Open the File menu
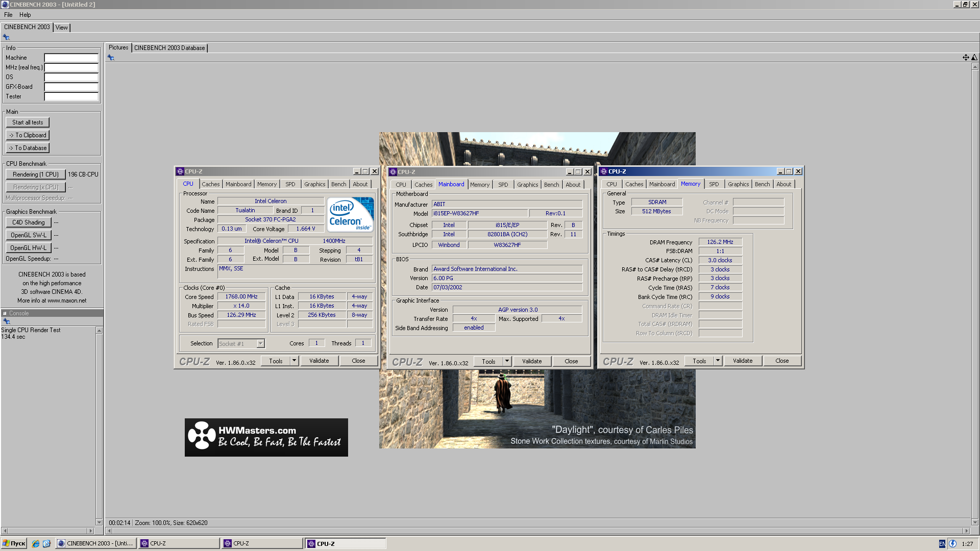 (8, 15)
